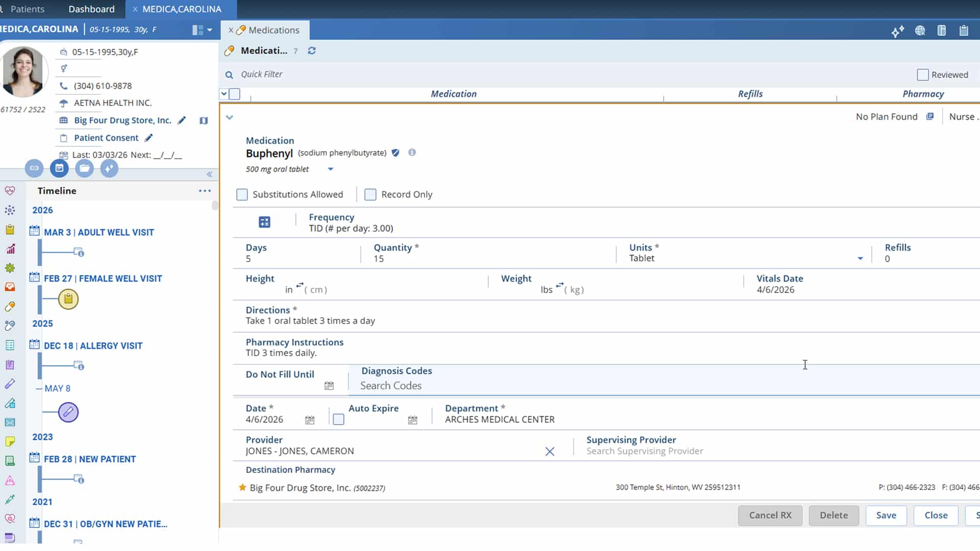Enable Substitutions Allowed checkbox
The width and height of the screenshot is (980, 551).
click(242, 194)
